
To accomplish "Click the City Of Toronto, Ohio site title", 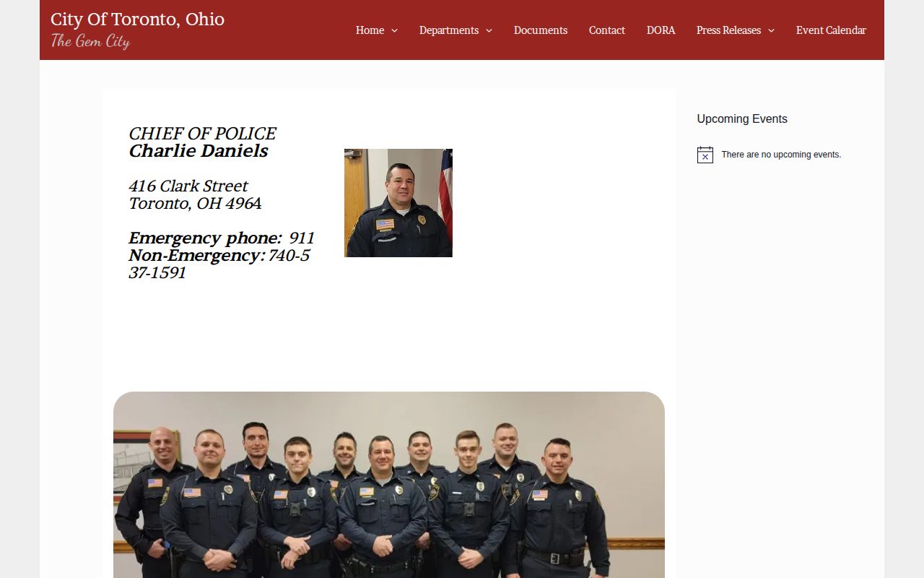I will (x=137, y=19).
